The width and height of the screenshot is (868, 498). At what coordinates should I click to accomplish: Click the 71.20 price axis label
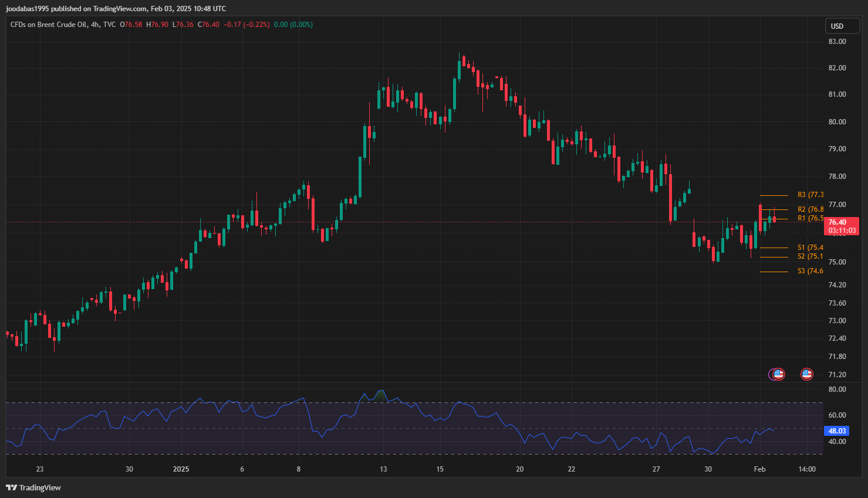tap(837, 375)
